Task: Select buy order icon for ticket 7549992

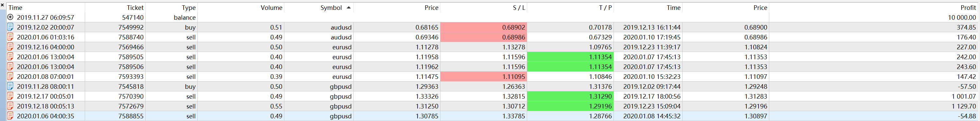Action: tap(11, 27)
